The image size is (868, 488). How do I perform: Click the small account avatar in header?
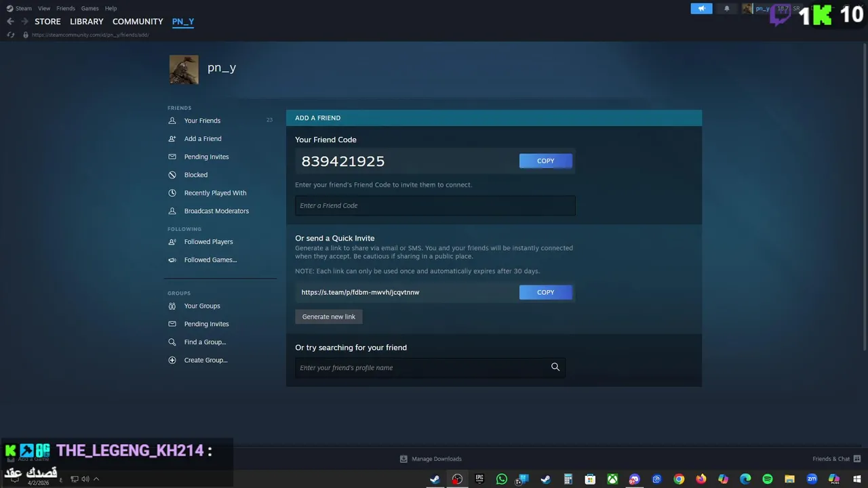click(x=747, y=9)
